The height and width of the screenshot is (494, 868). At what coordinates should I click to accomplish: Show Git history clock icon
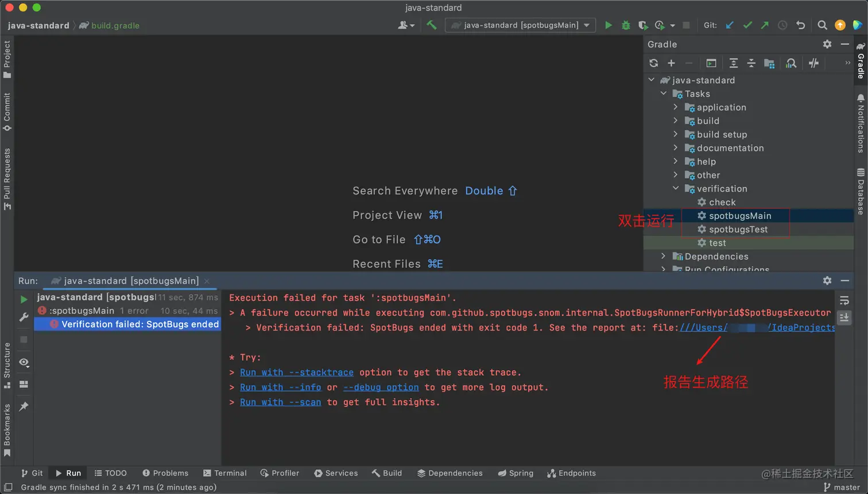pyautogui.click(x=782, y=25)
